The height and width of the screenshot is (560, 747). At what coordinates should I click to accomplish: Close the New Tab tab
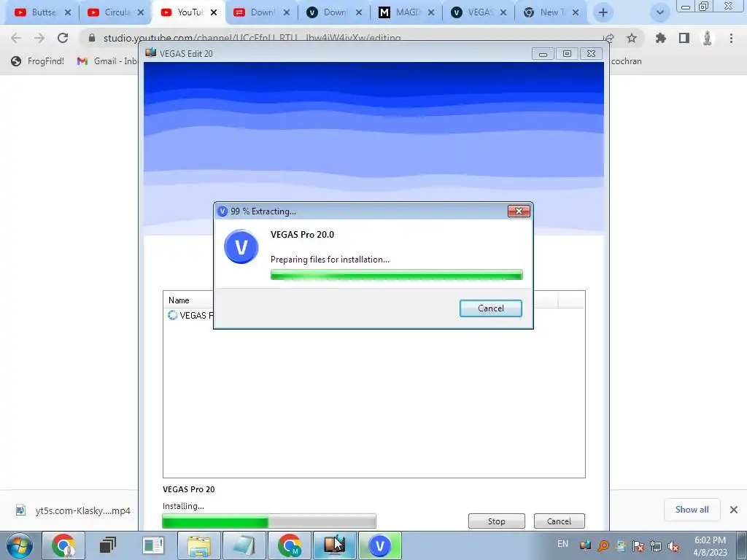click(576, 12)
